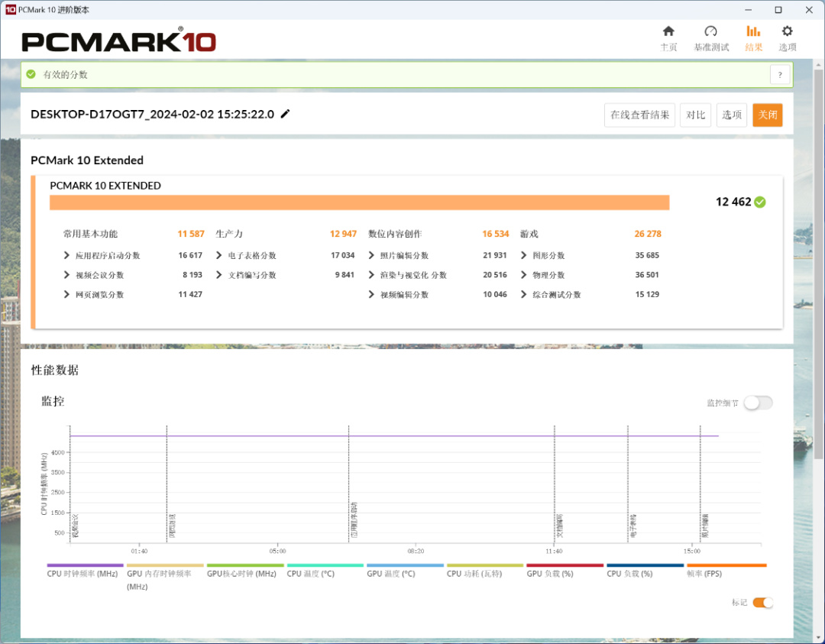This screenshot has height=644, width=825.
Task: Toggle the 标记 markers switch
Action: pyautogui.click(x=763, y=603)
